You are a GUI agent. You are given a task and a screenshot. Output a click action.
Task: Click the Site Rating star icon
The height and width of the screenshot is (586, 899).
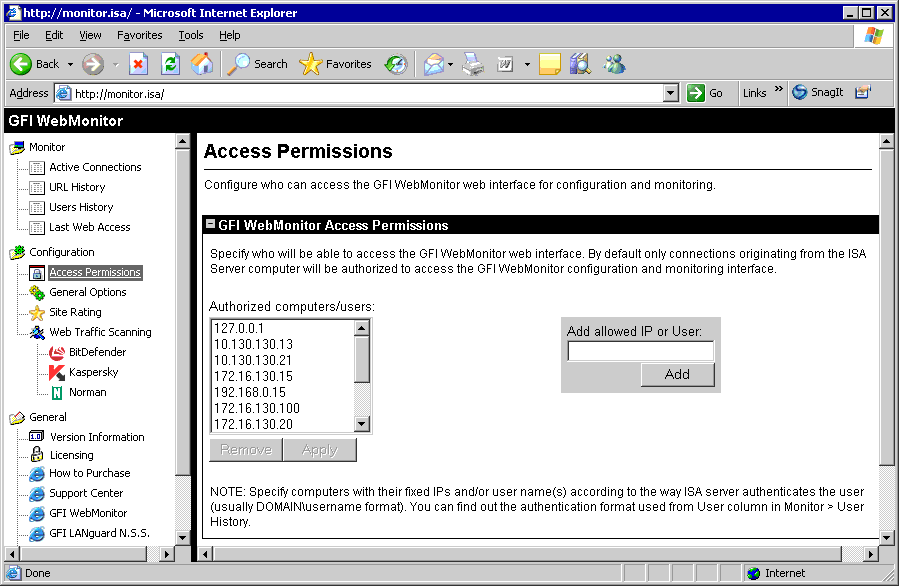click(37, 312)
